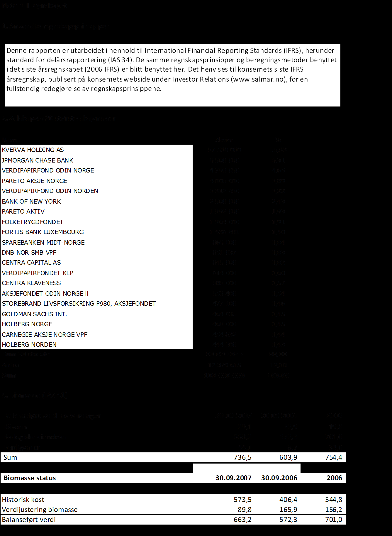Select VERDIPAPIRFONDET KLP entry

click(38, 273)
